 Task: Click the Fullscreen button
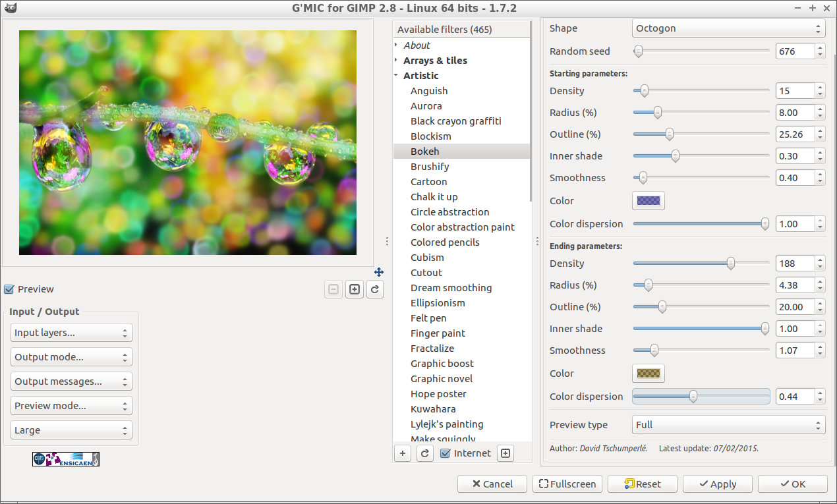(567, 484)
